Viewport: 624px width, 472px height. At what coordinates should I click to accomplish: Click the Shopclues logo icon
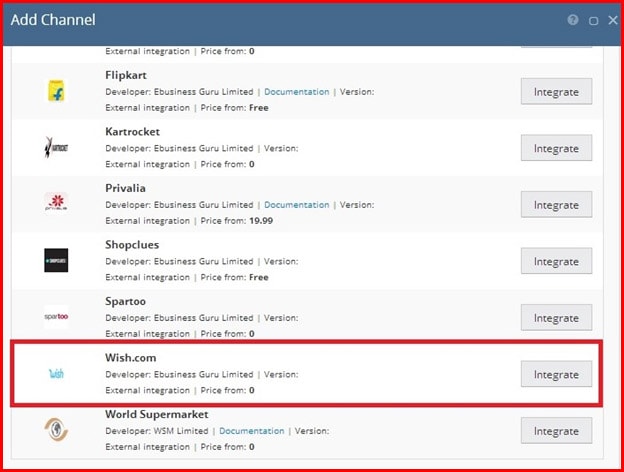click(x=56, y=260)
